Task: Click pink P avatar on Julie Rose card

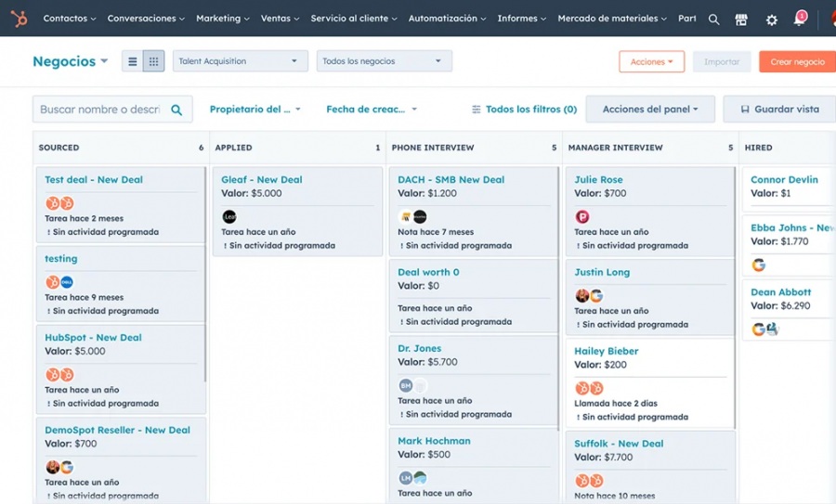Action: (x=582, y=217)
